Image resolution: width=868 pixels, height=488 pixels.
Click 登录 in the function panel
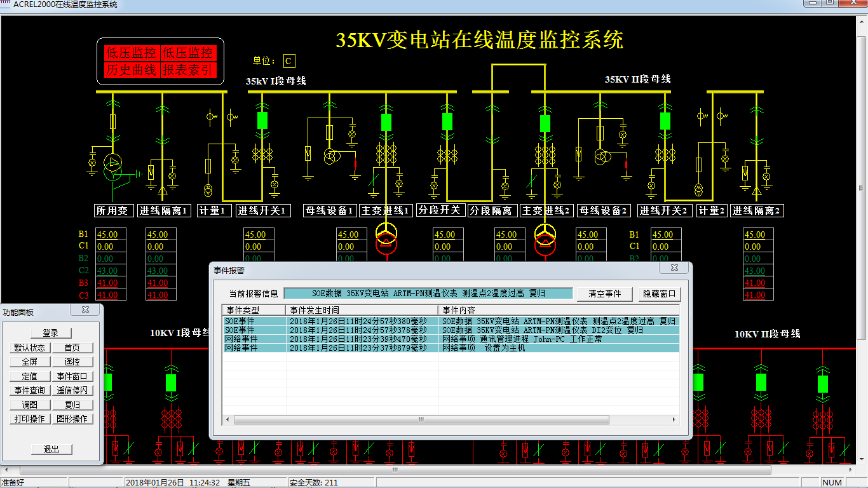point(51,333)
